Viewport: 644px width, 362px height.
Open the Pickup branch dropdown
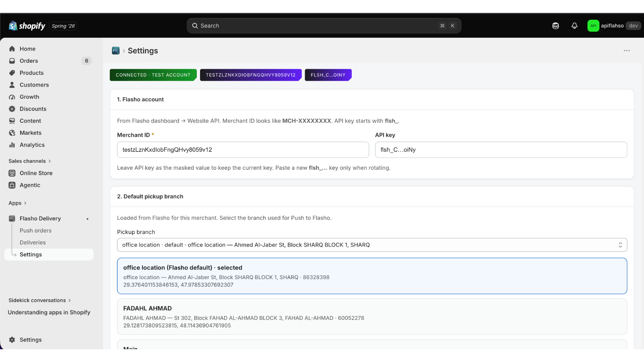(x=372, y=245)
